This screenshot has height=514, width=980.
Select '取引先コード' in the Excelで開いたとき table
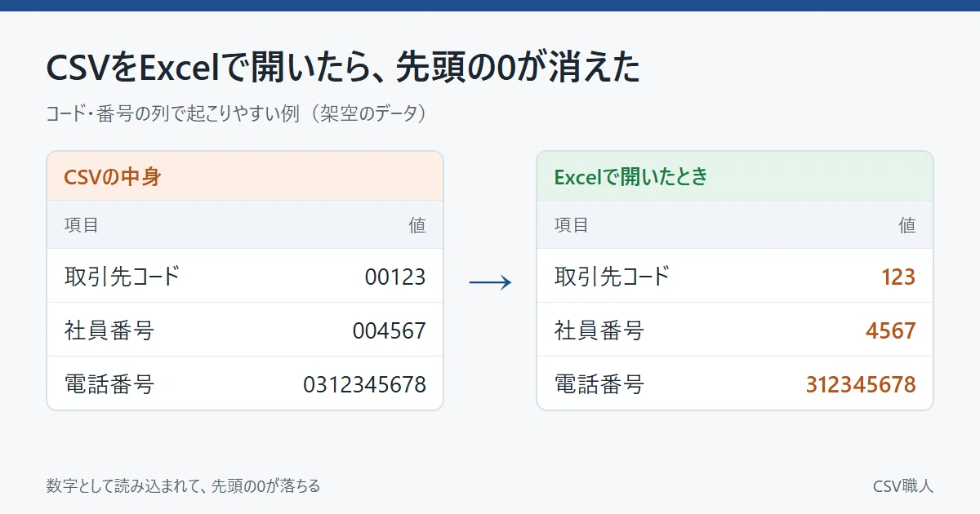(612, 277)
